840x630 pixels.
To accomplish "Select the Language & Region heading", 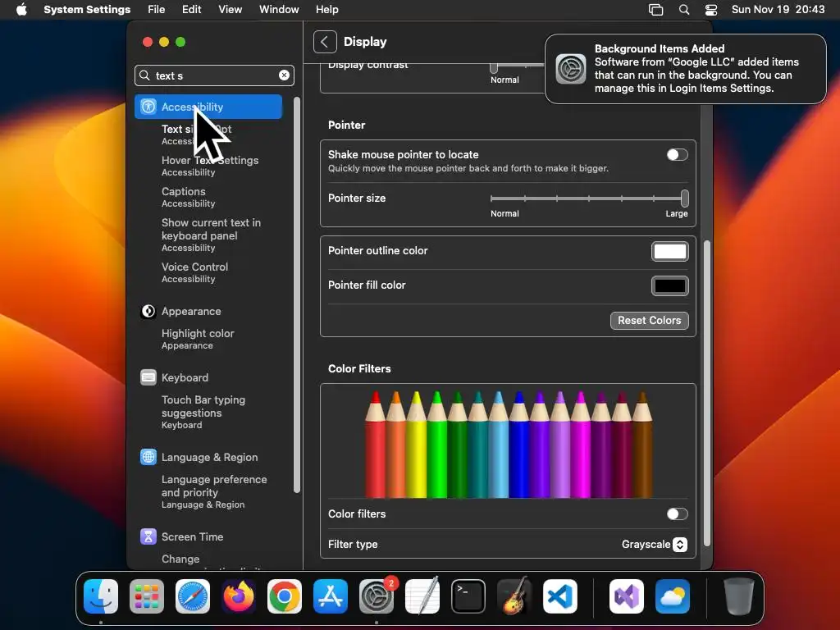I will 209,457.
